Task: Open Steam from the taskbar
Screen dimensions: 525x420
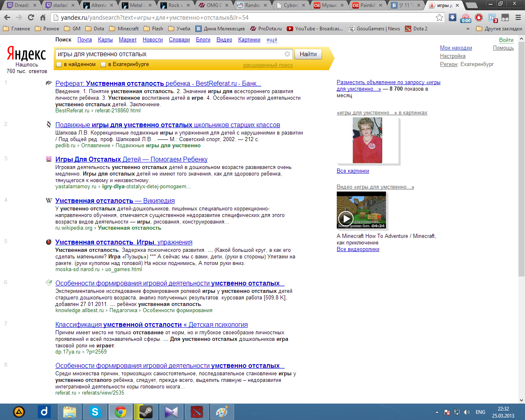Action: click(146, 412)
